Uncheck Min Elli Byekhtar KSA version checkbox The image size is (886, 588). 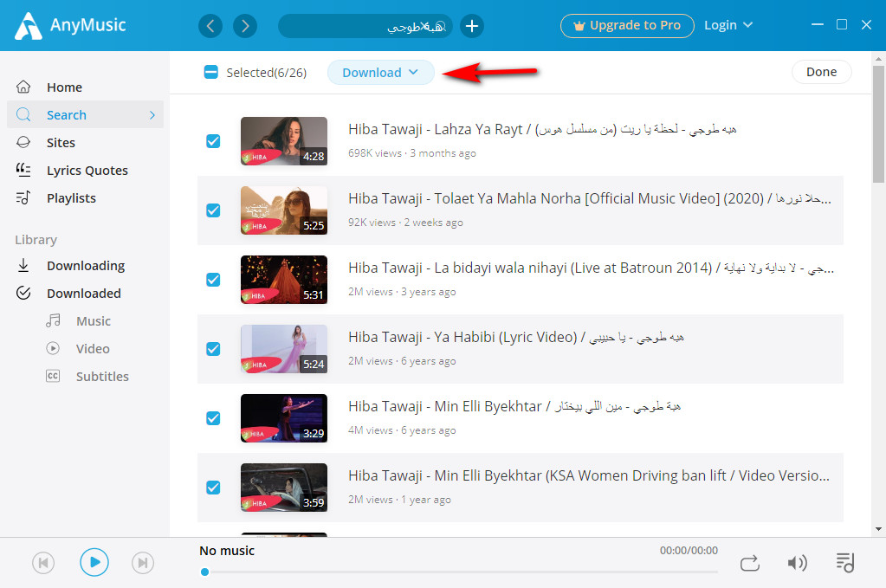[x=213, y=488]
